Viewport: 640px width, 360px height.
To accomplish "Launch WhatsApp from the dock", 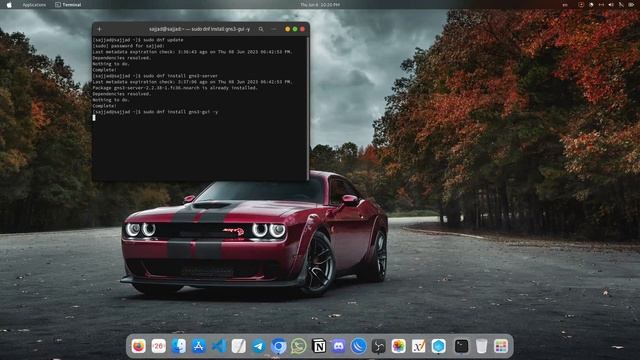I will click(299, 346).
